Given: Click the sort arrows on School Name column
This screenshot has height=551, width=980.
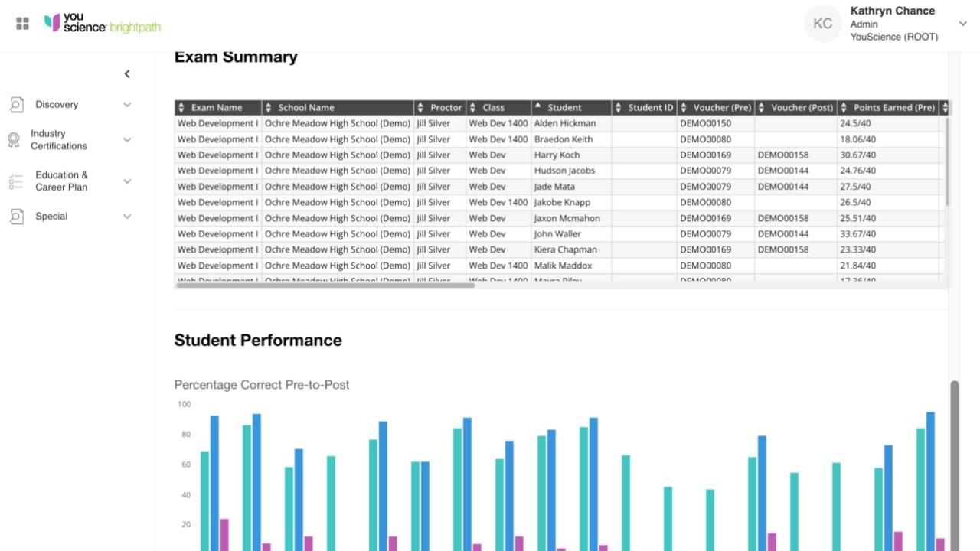Looking at the screenshot, I should point(268,107).
